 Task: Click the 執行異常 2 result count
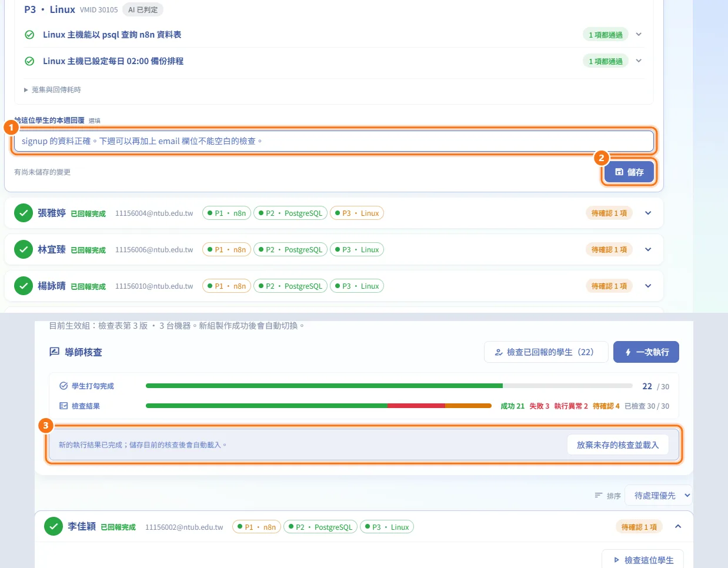(571, 406)
